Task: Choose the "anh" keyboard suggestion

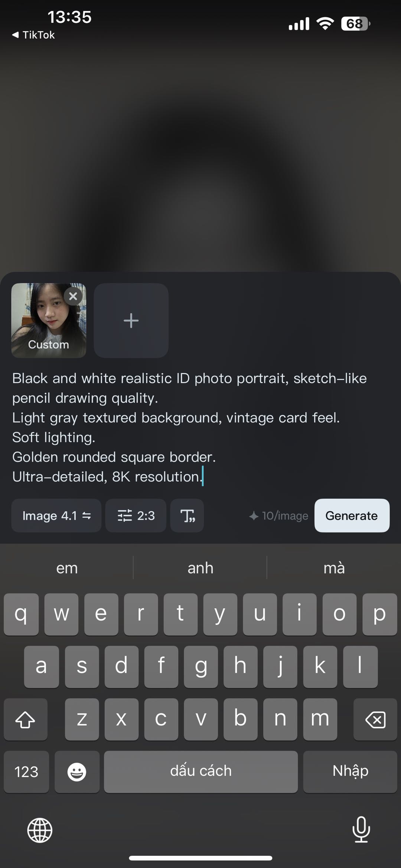Action: click(200, 568)
